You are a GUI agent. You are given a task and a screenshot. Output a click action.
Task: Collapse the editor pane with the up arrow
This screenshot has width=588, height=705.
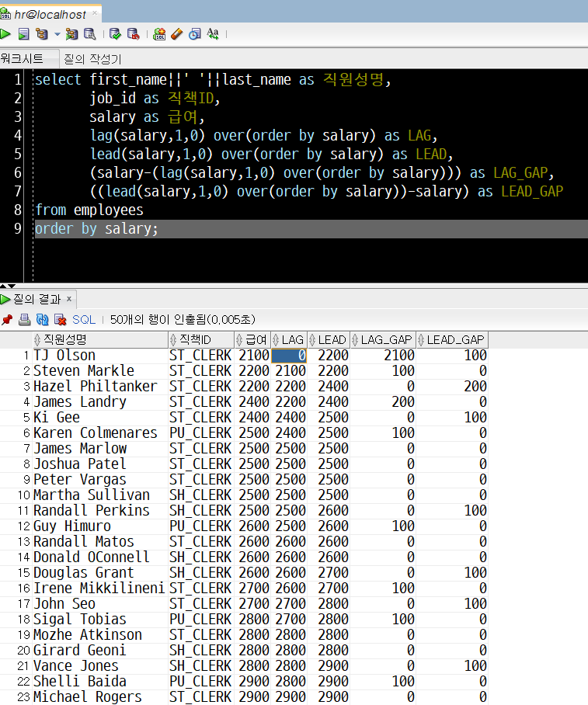3,286
